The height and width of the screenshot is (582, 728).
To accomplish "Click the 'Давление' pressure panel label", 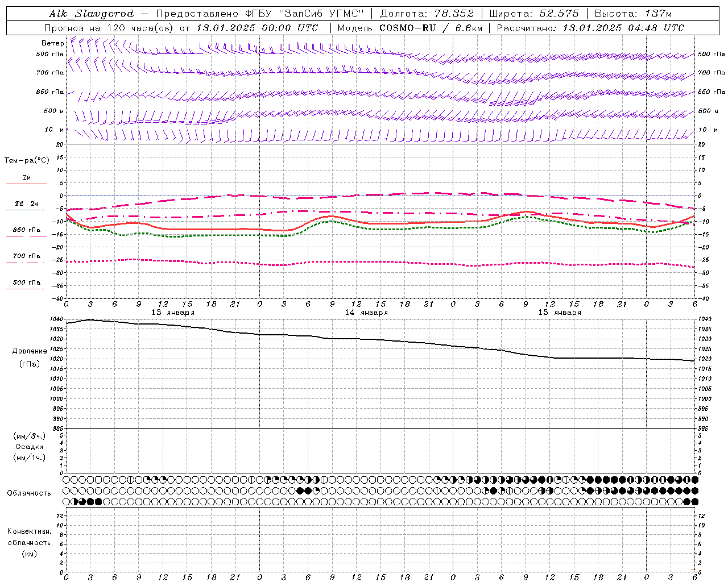I will (x=30, y=351).
